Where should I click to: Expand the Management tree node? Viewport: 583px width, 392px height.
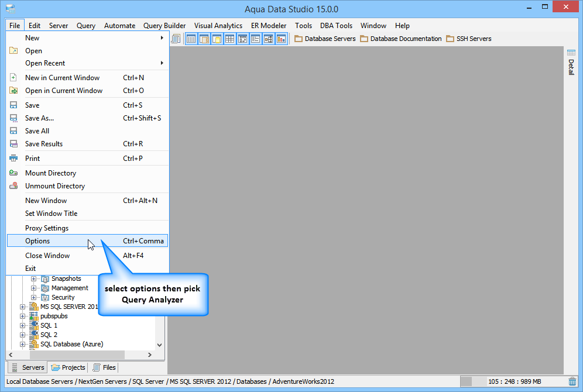(x=33, y=288)
